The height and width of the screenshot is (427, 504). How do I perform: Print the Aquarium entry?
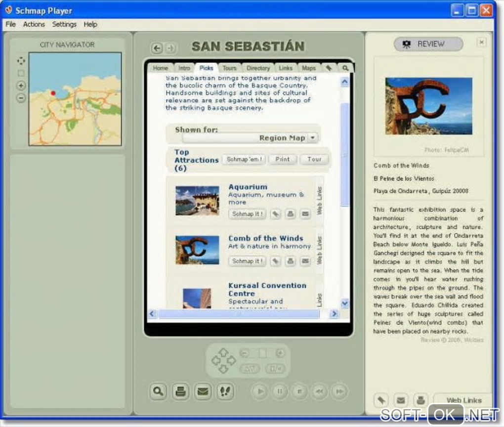coord(290,214)
